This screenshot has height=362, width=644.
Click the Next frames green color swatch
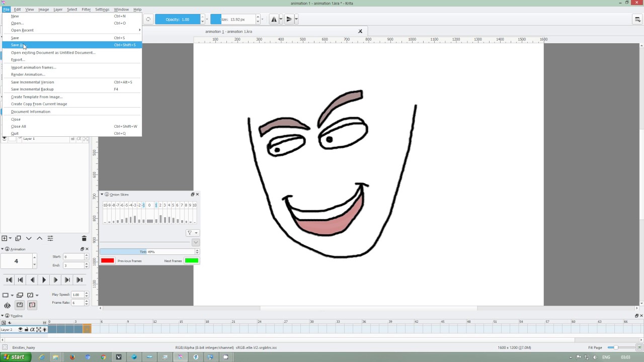pyautogui.click(x=191, y=260)
